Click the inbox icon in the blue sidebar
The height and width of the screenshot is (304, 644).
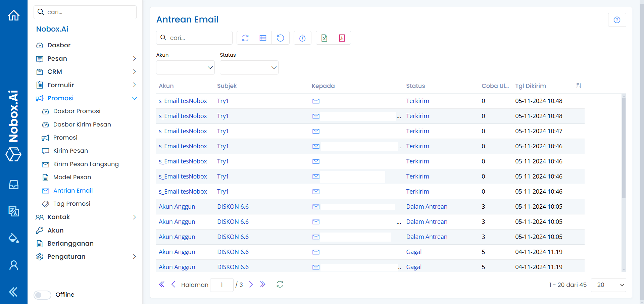[x=13, y=184]
